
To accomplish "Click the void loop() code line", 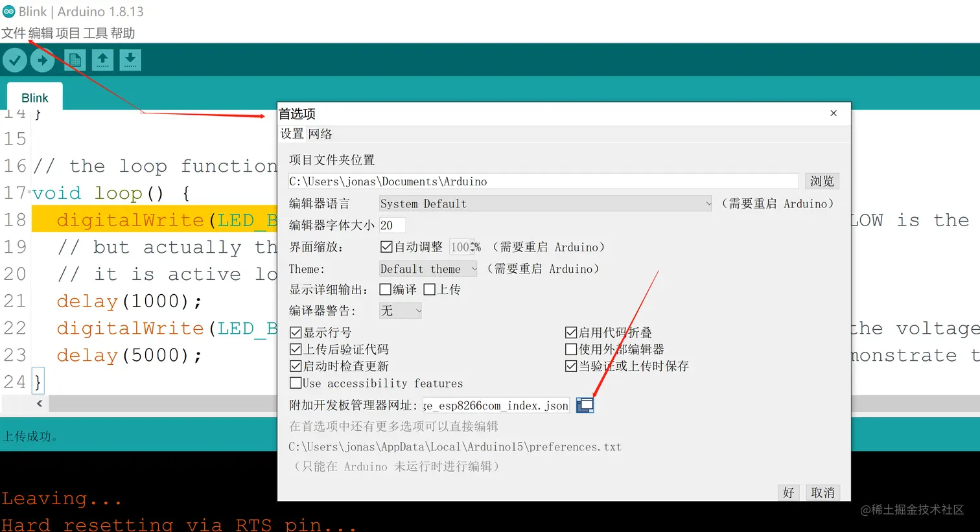I will tap(111, 192).
